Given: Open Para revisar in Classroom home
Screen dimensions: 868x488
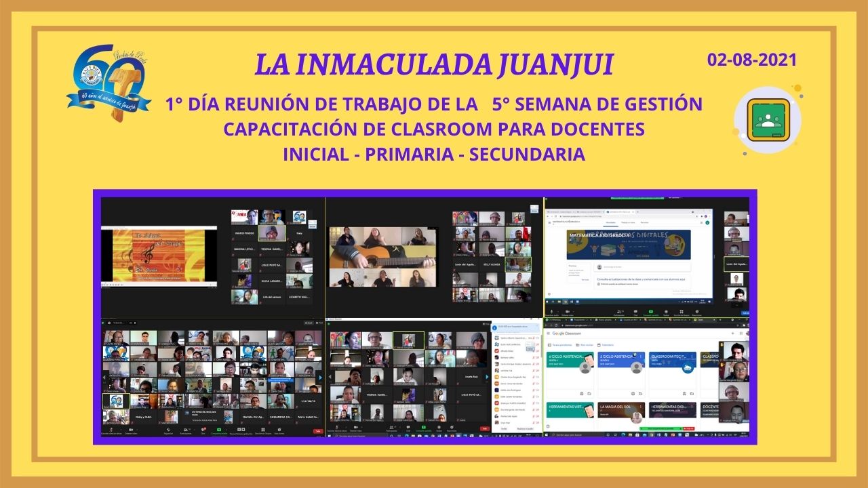Looking at the screenshot, I should pyautogui.click(x=585, y=345).
